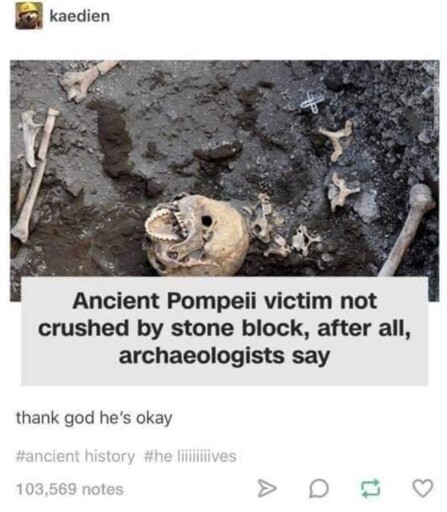The image size is (447, 512).
Task: Click the leg bones at photo's left
Action: (33, 173)
